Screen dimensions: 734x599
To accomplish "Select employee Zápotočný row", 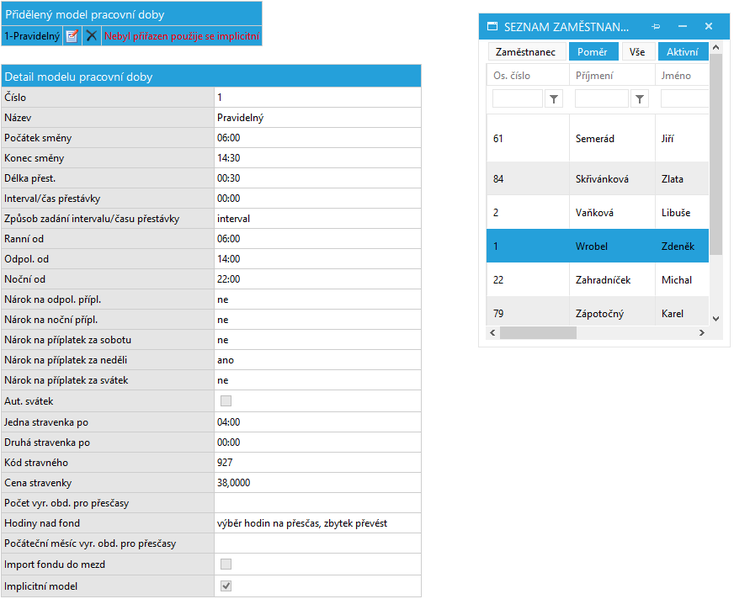I will pos(598,313).
